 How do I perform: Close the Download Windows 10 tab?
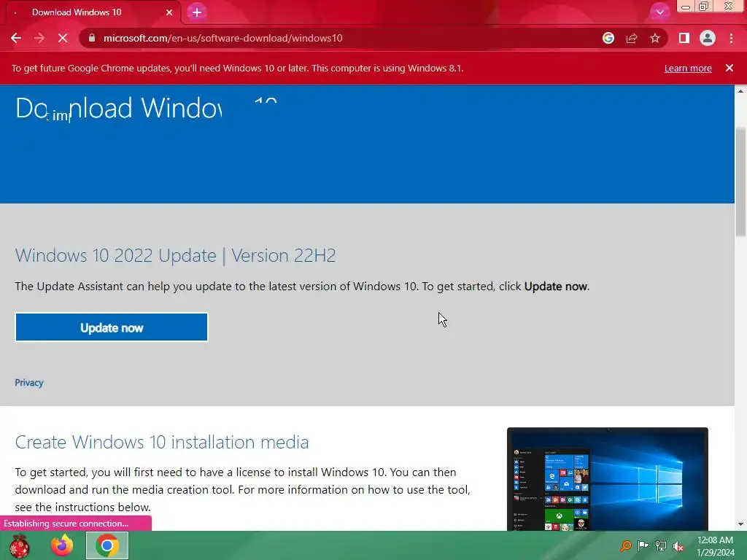[169, 12]
